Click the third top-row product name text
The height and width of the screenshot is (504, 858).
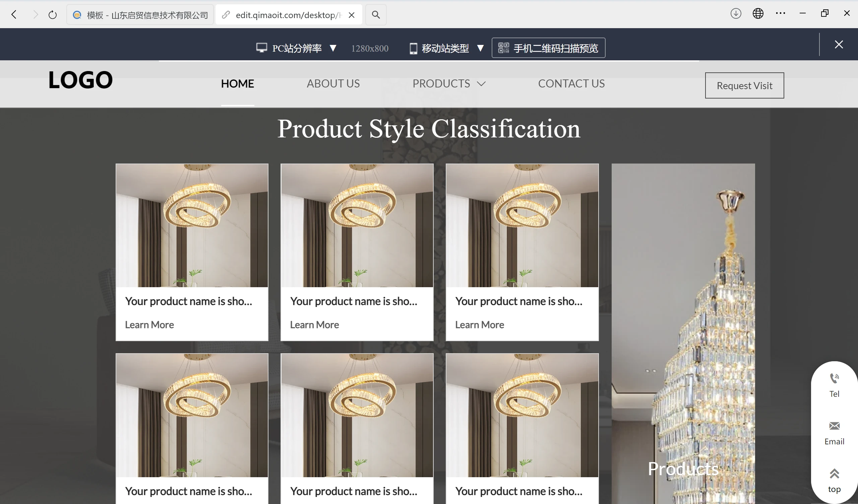(x=519, y=301)
